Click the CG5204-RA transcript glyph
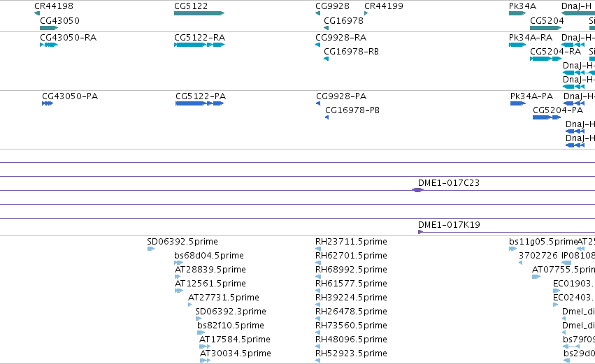 [x=545, y=59]
